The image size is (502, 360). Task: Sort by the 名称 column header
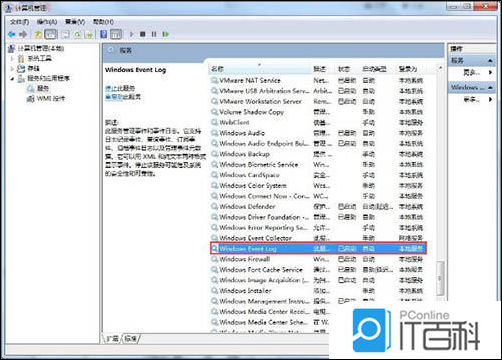[x=260, y=69]
